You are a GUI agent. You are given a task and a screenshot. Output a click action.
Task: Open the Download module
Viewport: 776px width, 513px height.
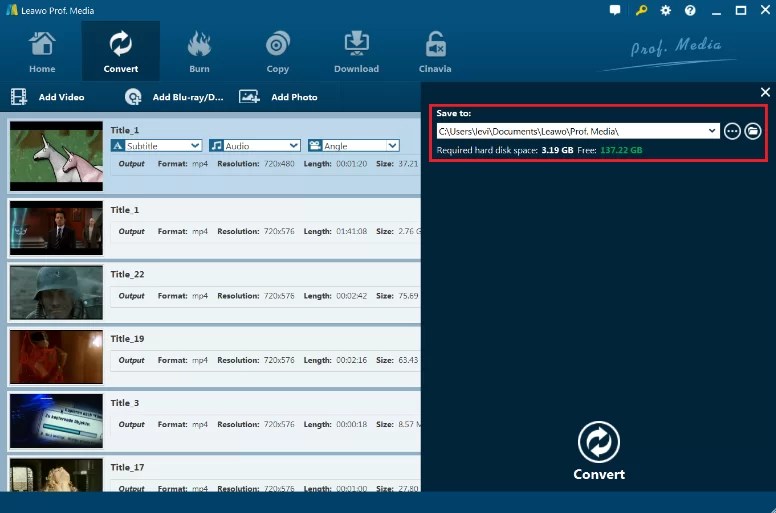click(x=356, y=51)
